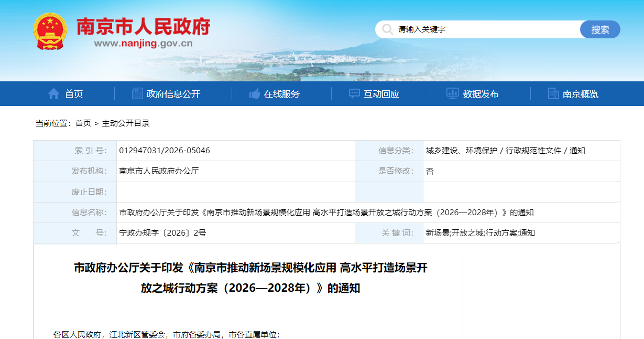Select 互动回应 in the navigation bar
This screenshot has width=644, height=339.
click(x=381, y=94)
